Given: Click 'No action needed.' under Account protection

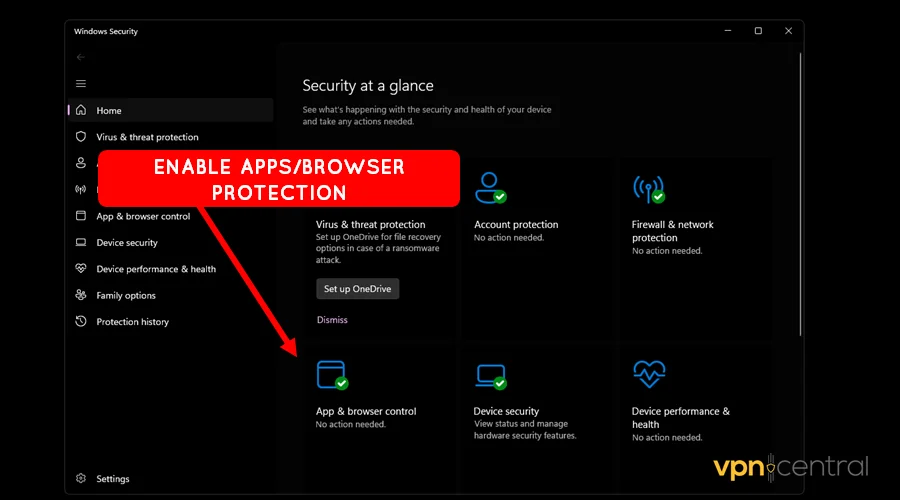Looking at the screenshot, I should coord(509,238).
